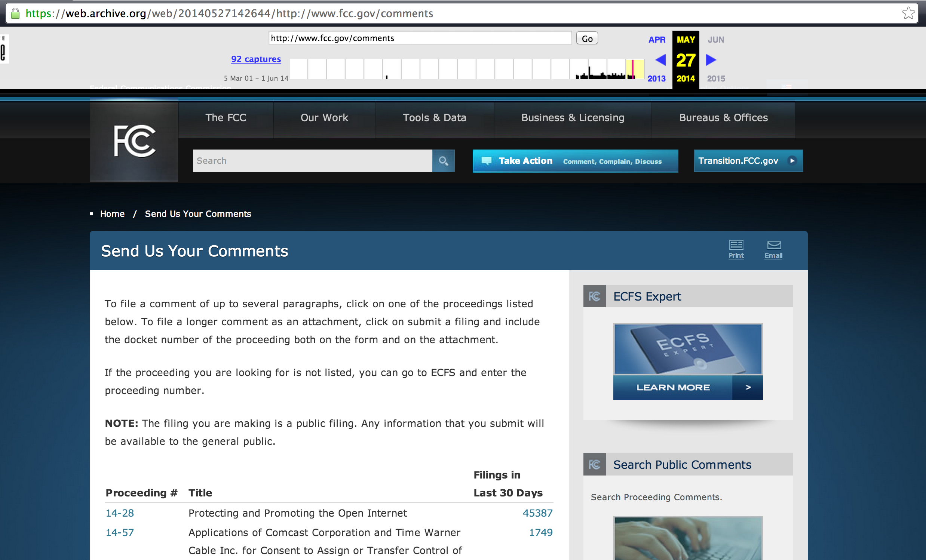926x560 pixels.
Task: Click the search magnifying glass icon
Action: coord(444,161)
